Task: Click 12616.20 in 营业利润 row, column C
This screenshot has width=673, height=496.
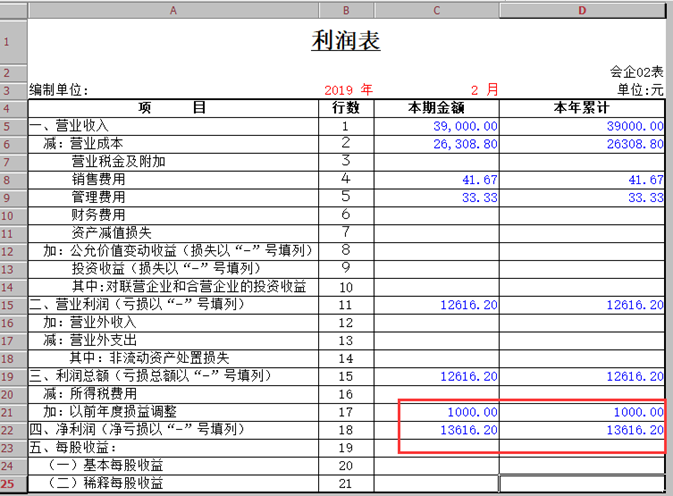Action: pos(469,305)
